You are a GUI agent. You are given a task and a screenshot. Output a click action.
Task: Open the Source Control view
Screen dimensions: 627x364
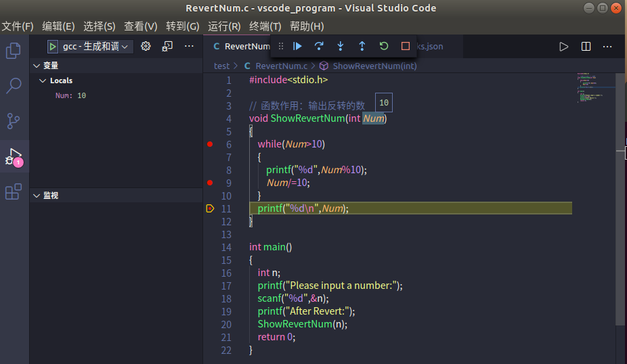[14, 120]
